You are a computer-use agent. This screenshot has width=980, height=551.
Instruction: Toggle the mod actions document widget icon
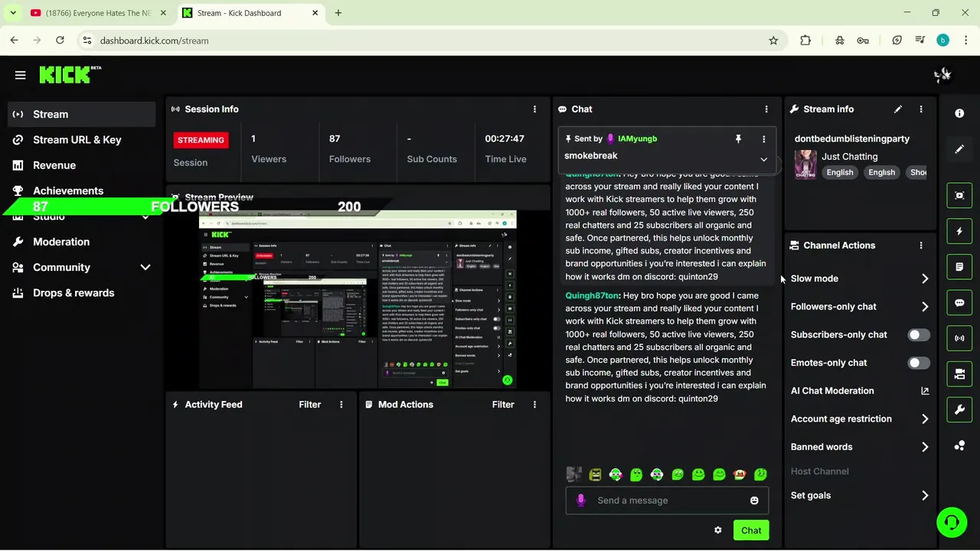959,267
